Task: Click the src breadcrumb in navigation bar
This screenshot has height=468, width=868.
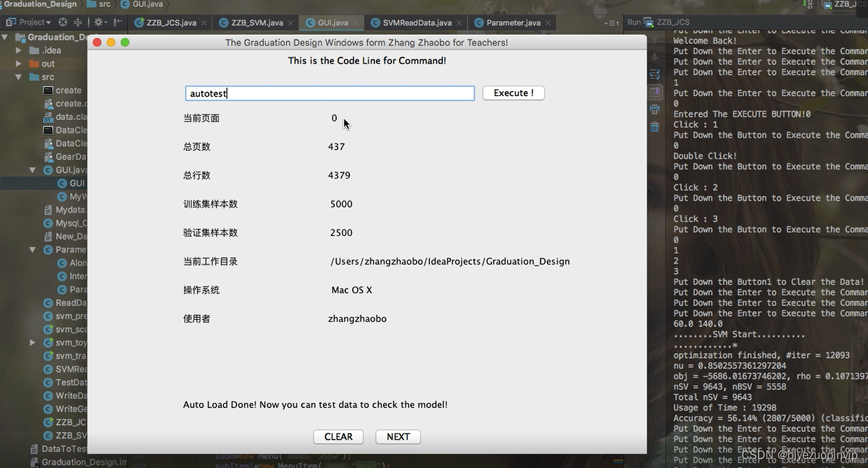Action: tap(99, 4)
